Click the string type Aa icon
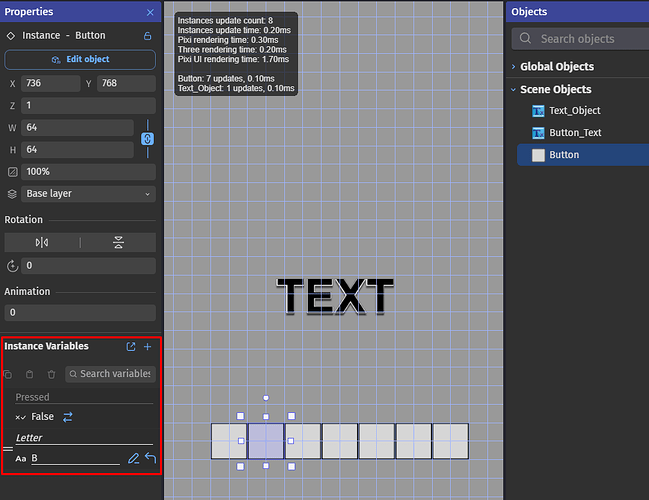 pos(21,459)
